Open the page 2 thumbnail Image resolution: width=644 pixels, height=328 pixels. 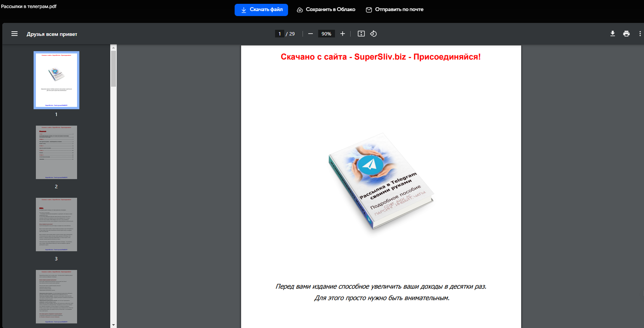pos(56,152)
